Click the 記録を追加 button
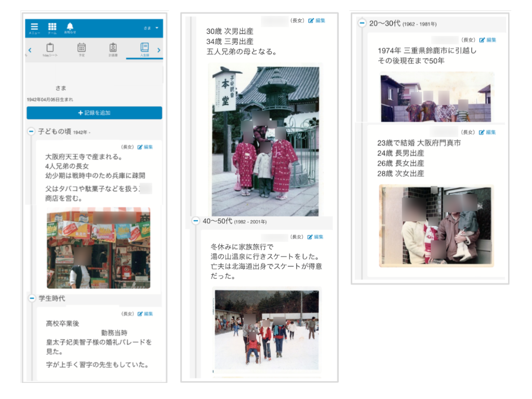This screenshot has height=399, width=532. 94,113
